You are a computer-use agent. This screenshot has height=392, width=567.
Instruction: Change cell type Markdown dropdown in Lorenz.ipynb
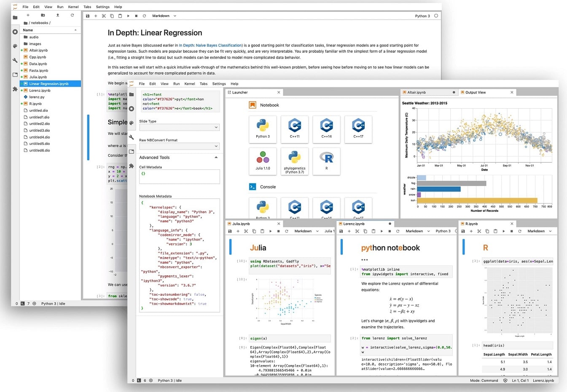pos(418,231)
